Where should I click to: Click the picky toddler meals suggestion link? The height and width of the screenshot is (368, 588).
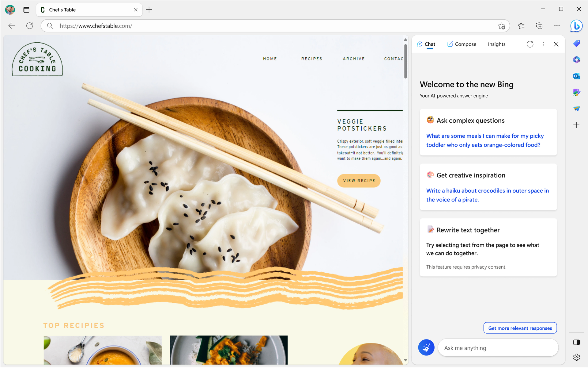click(484, 140)
